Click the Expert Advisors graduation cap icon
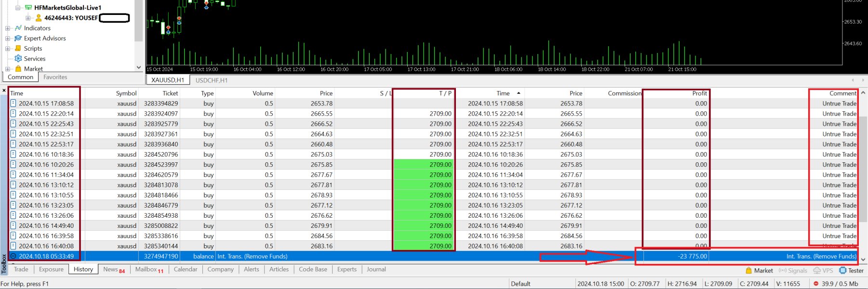868x289 pixels. tap(18, 38)
